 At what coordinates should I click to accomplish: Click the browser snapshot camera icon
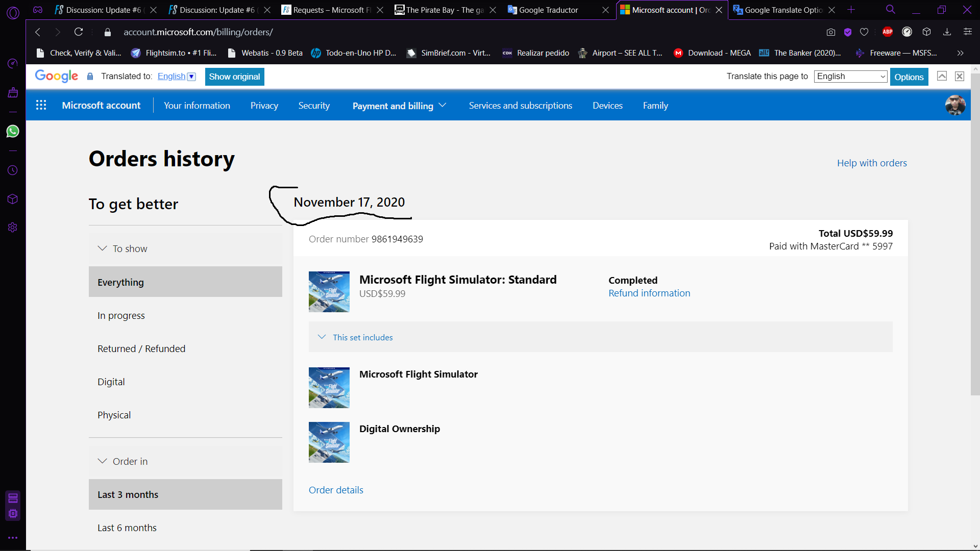click(831, 32)
